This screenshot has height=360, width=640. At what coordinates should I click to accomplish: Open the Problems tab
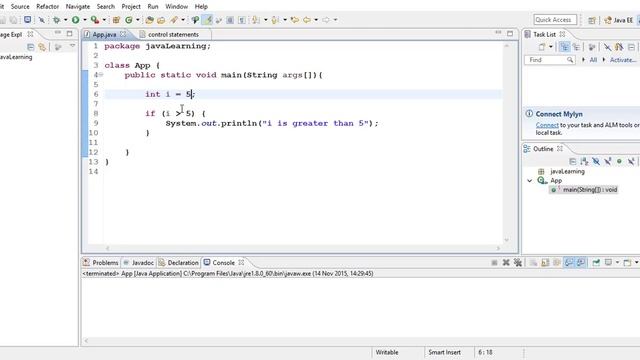[101, 262]
